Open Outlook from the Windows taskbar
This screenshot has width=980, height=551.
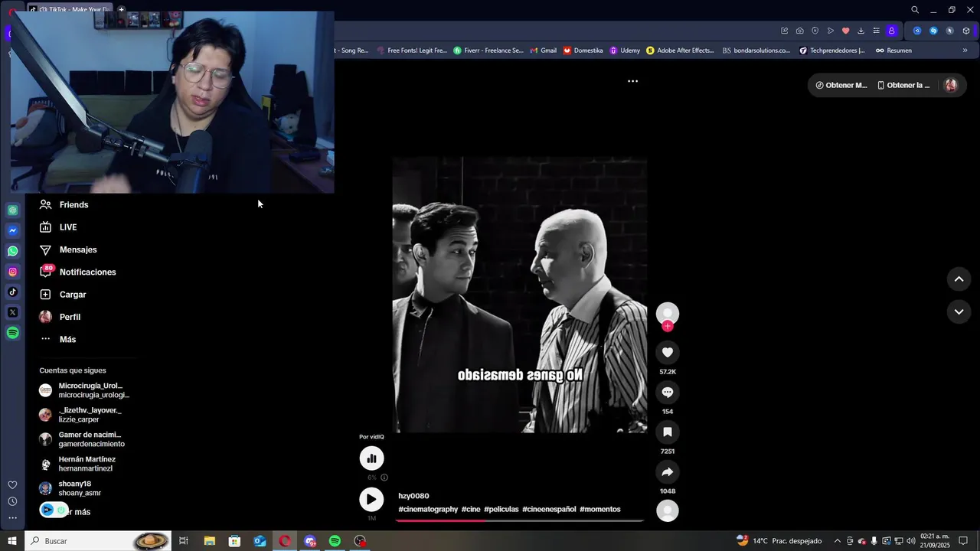(x=260, y=541)
